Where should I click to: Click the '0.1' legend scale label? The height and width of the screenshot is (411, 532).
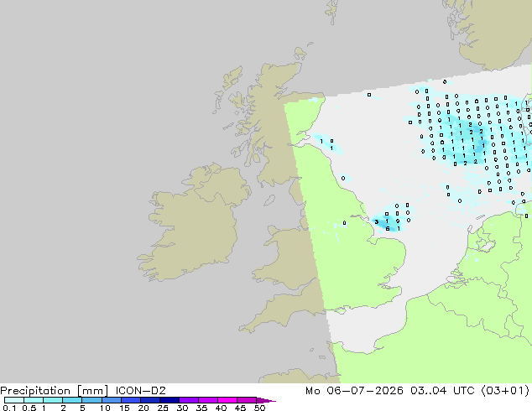[x=9, y=408]
